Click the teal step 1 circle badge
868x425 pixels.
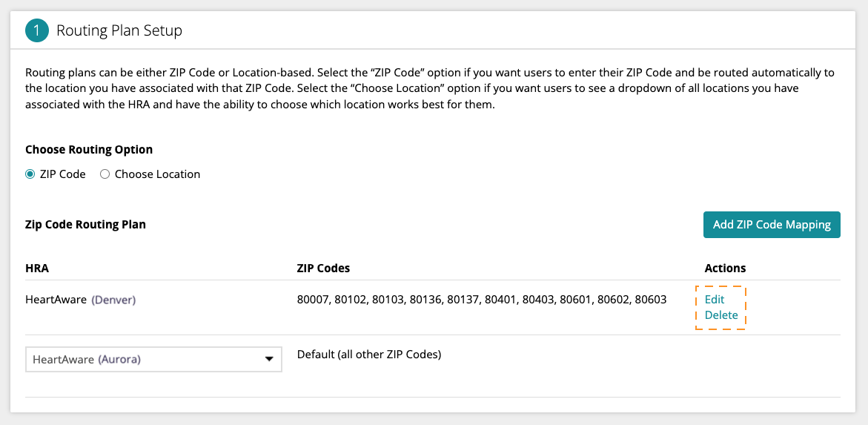click(x=37, y=30)
